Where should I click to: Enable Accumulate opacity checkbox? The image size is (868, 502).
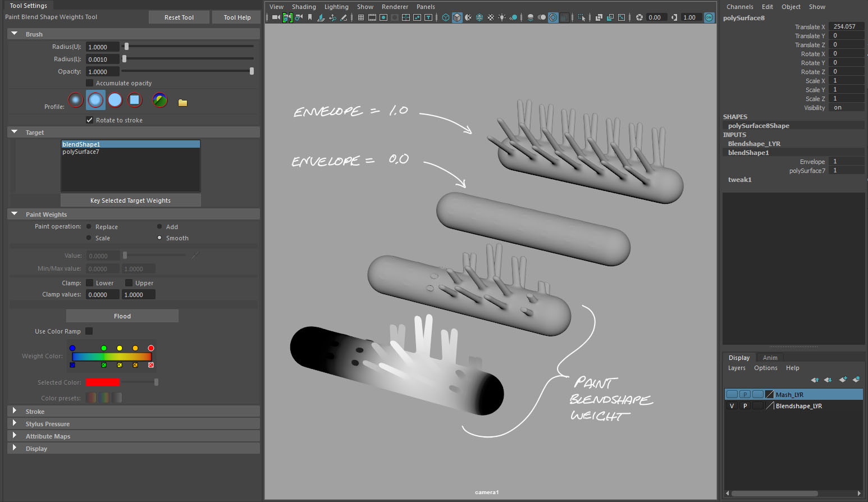pos(90,83)
